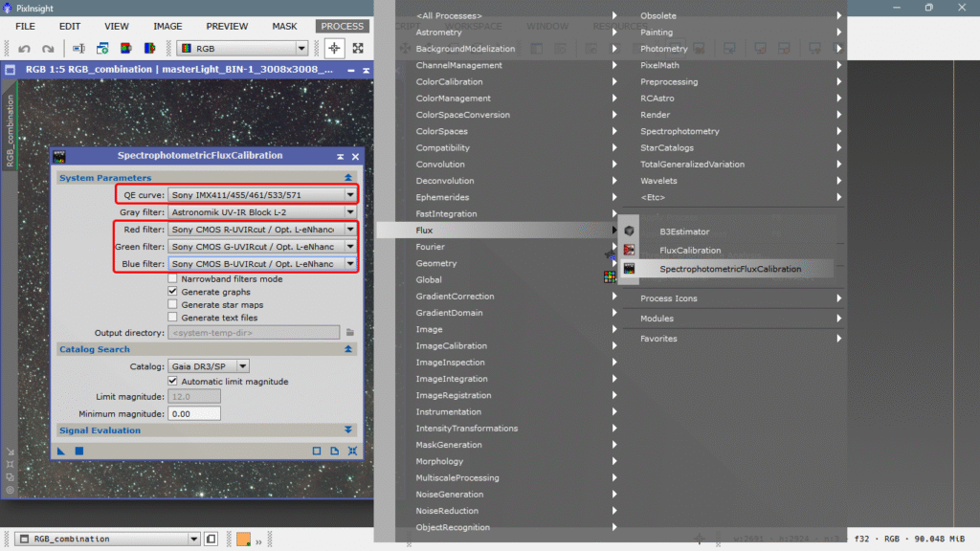Click the image window icon in the title bar
The image size is (980, 551).
click(x=10, y=70)
